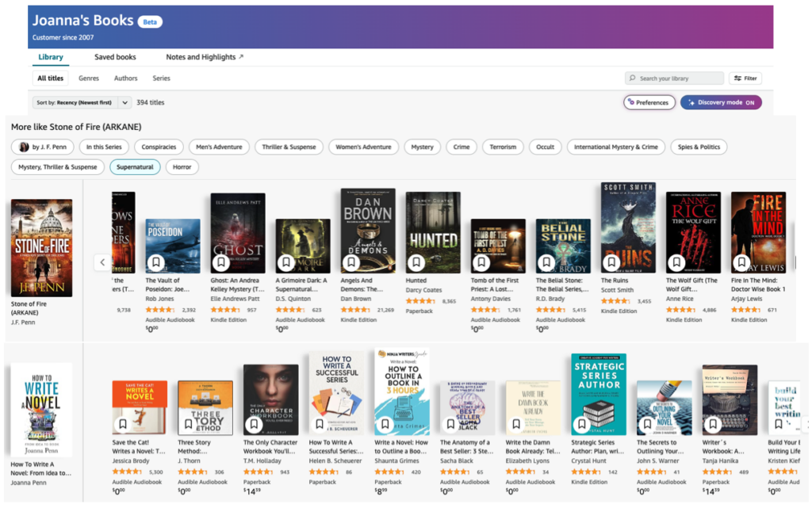The width and height of the screenshot is (812, 512).
Task: Toggle the Occult filter chip
Action: pyautogui.click(x=545, y=147)
